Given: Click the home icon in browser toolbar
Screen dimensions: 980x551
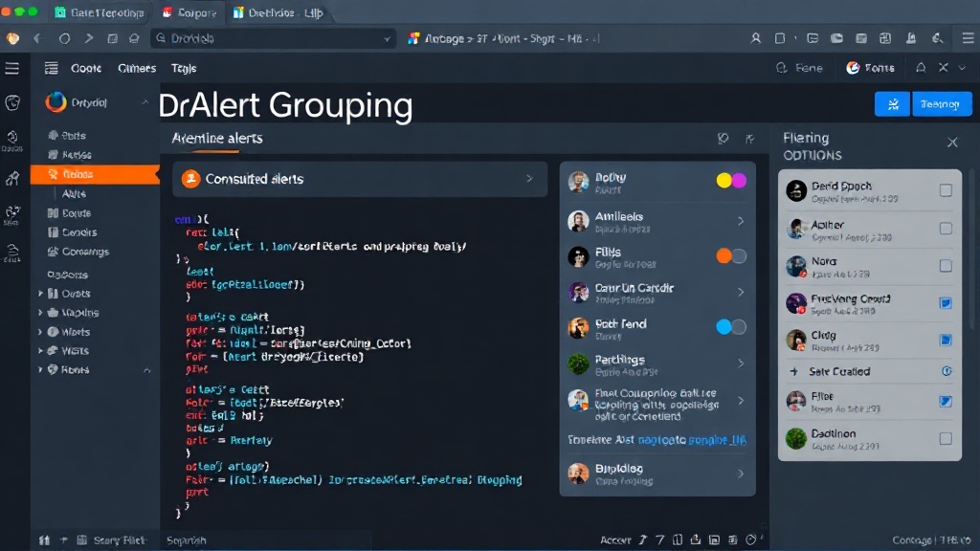Looking at the screenshot, I should coord(134,38).
